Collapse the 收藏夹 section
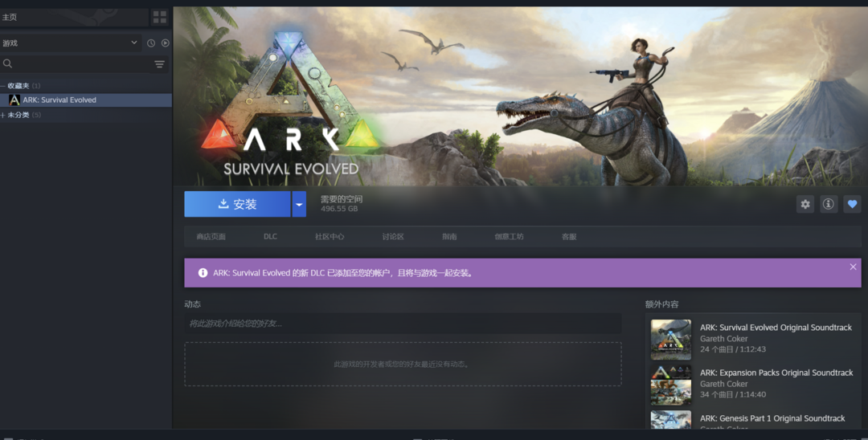Viewport: 868px width, 440px height. click(2, 86)
